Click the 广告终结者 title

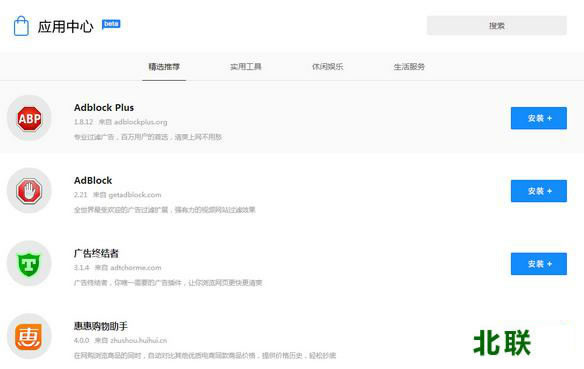pos(96,254)
